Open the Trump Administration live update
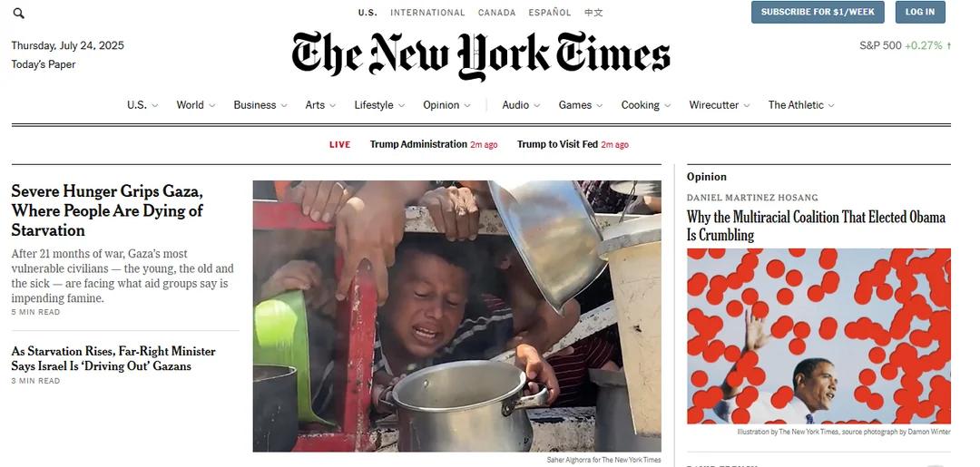This screenshot has height=467, width=980. [x=418, y=144]
